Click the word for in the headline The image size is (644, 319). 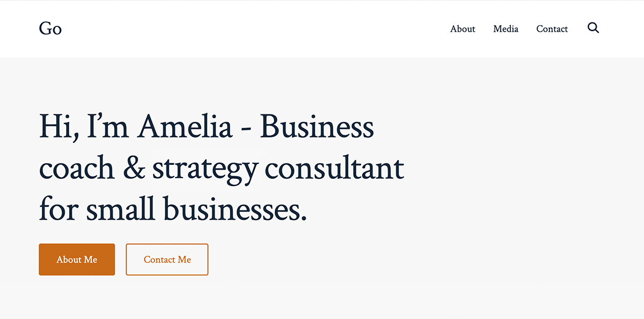point(58,209)
